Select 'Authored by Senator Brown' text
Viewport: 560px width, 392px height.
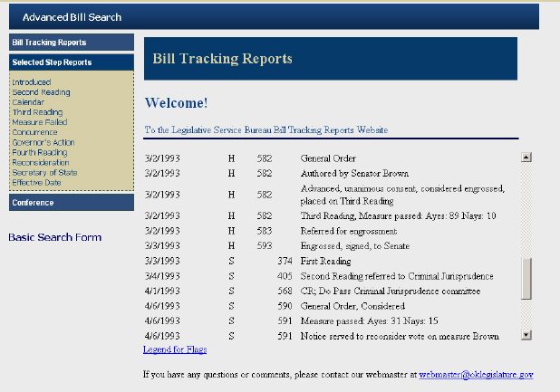(x=354, y=173)
